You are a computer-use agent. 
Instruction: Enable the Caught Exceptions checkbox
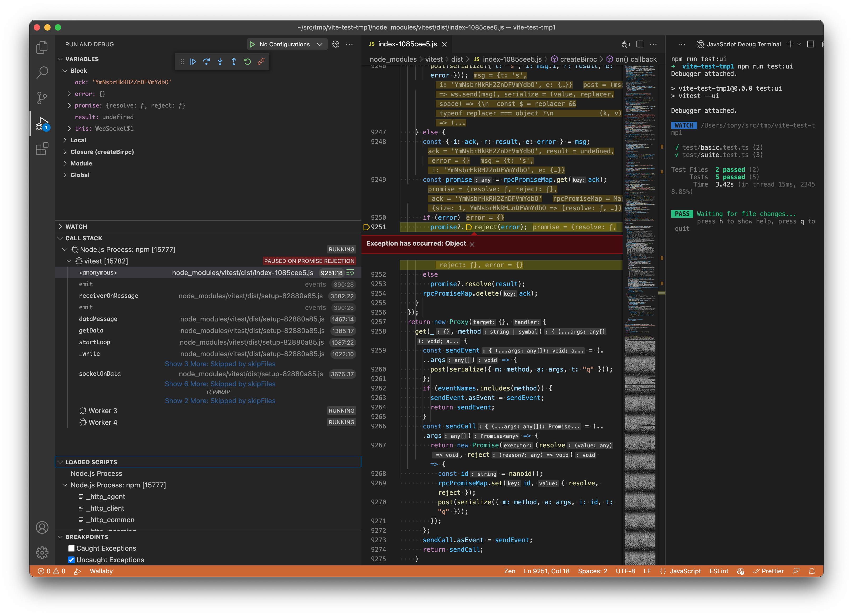pos(71,548)
